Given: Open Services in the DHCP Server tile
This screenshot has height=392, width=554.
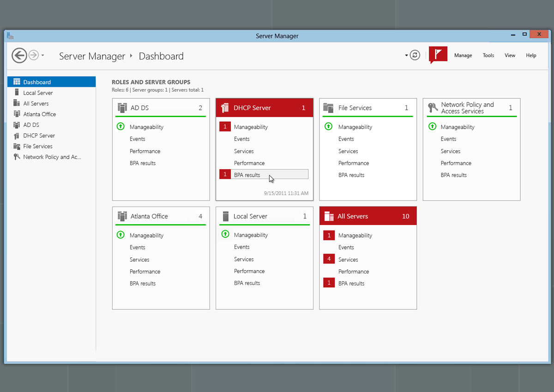Looking at the screenshot, I should tap(244, 151).
